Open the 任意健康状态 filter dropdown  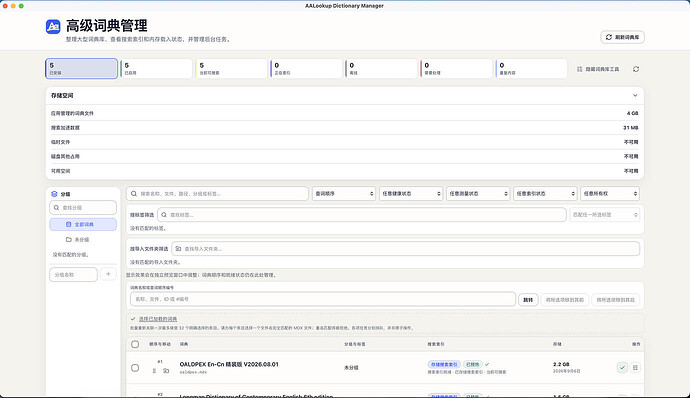(x=411, y=194)
